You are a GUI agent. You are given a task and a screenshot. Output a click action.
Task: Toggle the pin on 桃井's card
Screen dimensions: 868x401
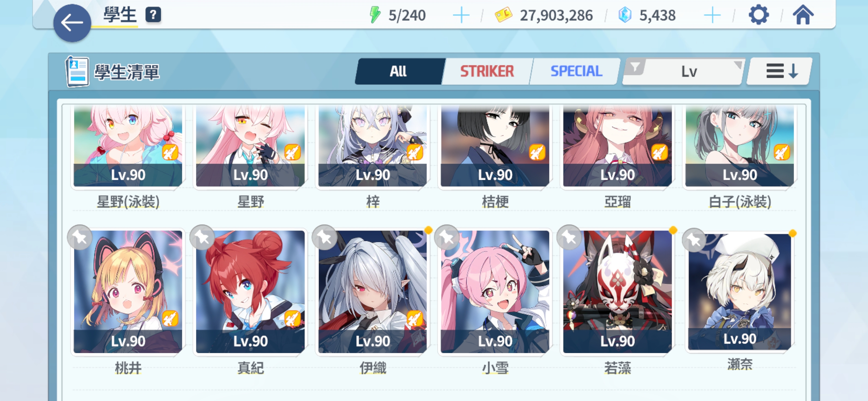(x=80, y=237)
